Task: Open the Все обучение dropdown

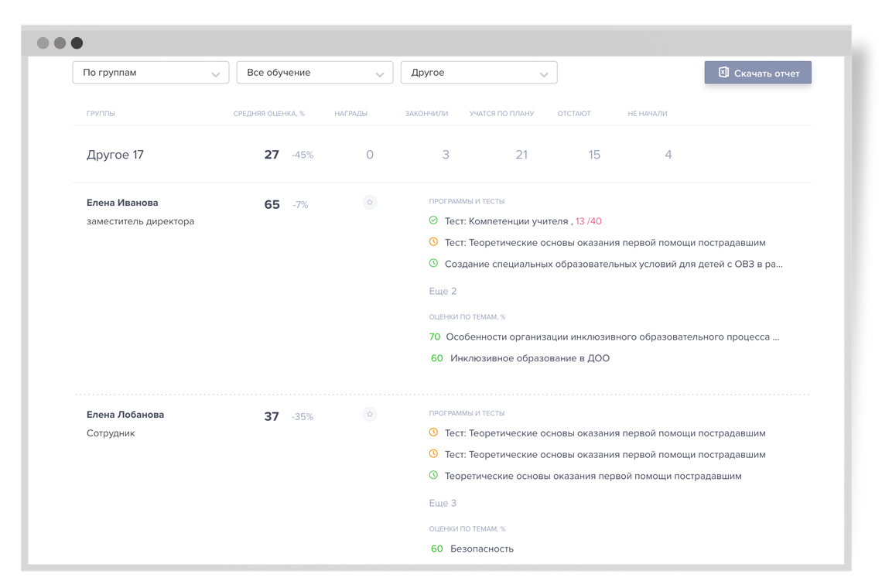Action: click(x=315, y=73)
